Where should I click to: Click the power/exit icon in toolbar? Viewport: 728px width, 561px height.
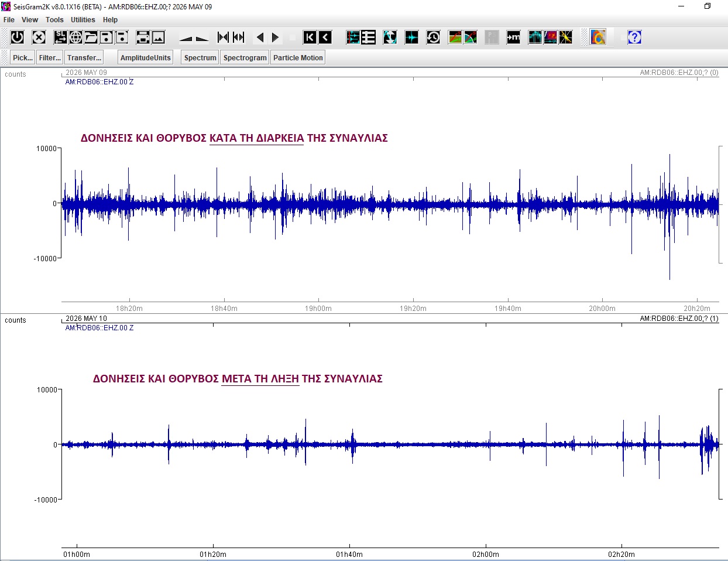pyautogui.click(x=18, y=37)
